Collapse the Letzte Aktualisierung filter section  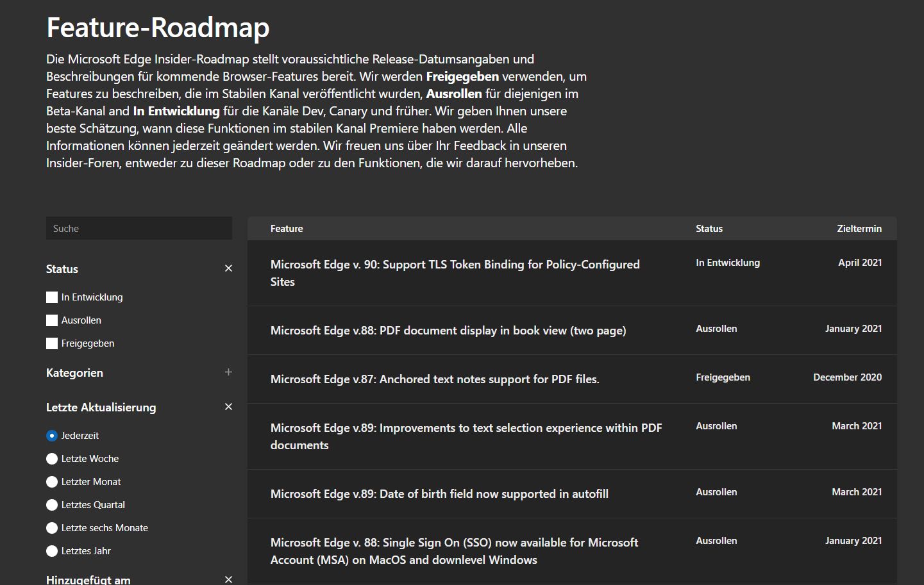click(x=228, y=407)
